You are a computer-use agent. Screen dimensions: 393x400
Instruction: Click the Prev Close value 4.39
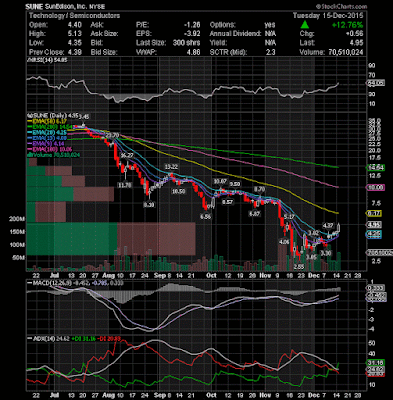(x=75, y=52)
